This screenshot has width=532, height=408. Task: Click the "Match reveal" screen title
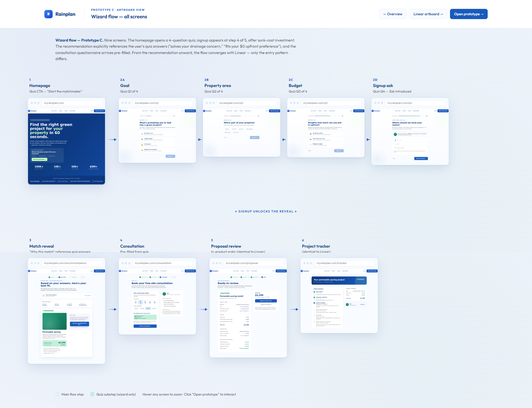click(42, 246)
